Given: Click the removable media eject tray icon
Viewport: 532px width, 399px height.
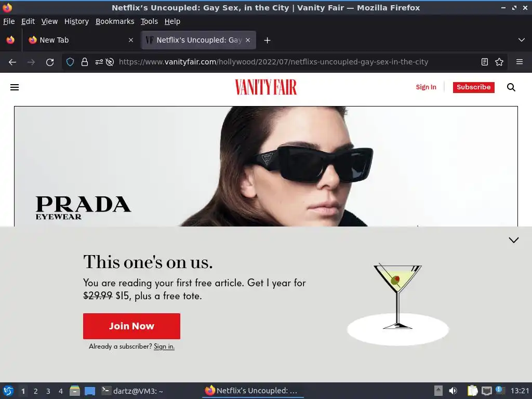Looking at the screenshot, I should pos(438,391).
